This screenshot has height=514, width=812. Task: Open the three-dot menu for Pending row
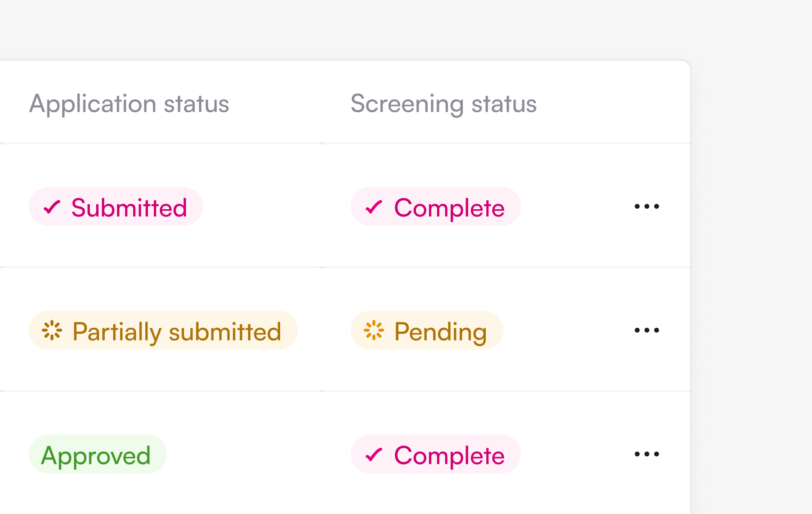(x=646, y=330)
